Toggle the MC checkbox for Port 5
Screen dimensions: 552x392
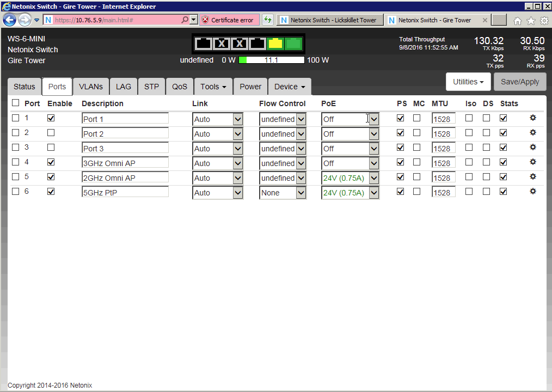tap(416, 176)
